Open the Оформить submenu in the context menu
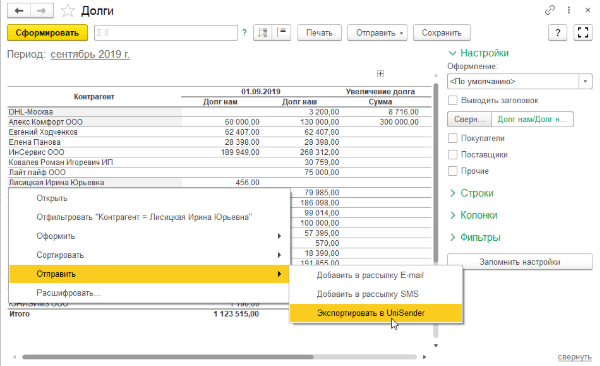Viewport: 600px width, 366px height. pyautogui.click(x=149, y=236)
